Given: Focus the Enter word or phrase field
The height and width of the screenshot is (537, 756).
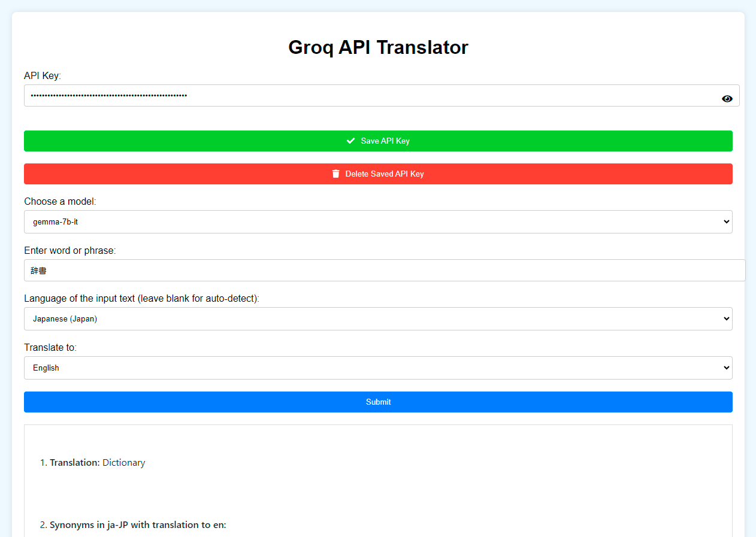Looking at the screenshot, I should [x=385, y=271].
